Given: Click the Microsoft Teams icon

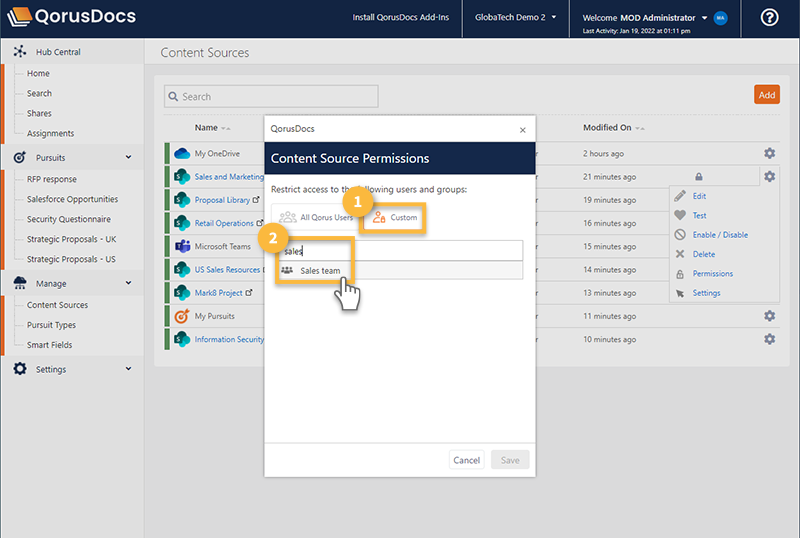Looking at the screenshot, I should point(182,246).
